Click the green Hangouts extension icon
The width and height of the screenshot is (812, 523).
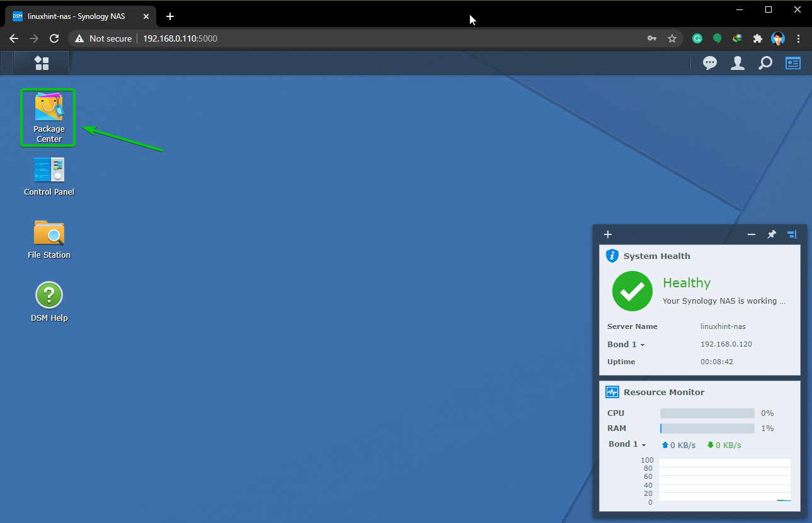(717, 38)
